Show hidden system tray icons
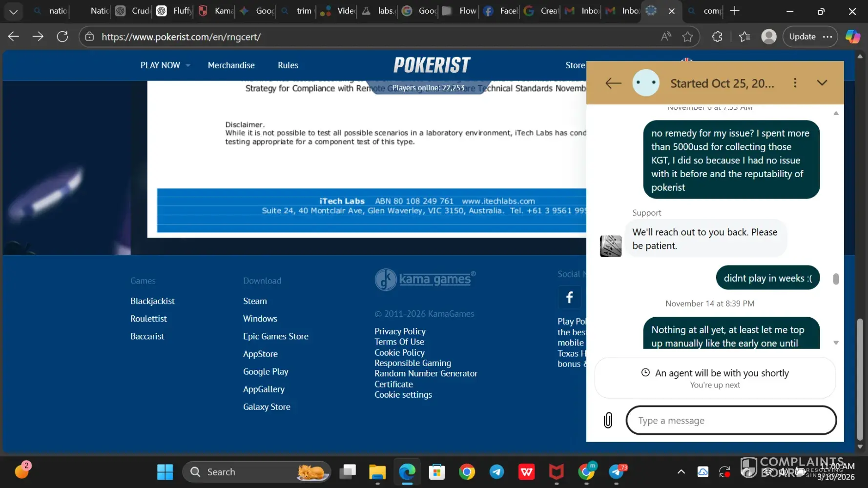 (681, 472)
